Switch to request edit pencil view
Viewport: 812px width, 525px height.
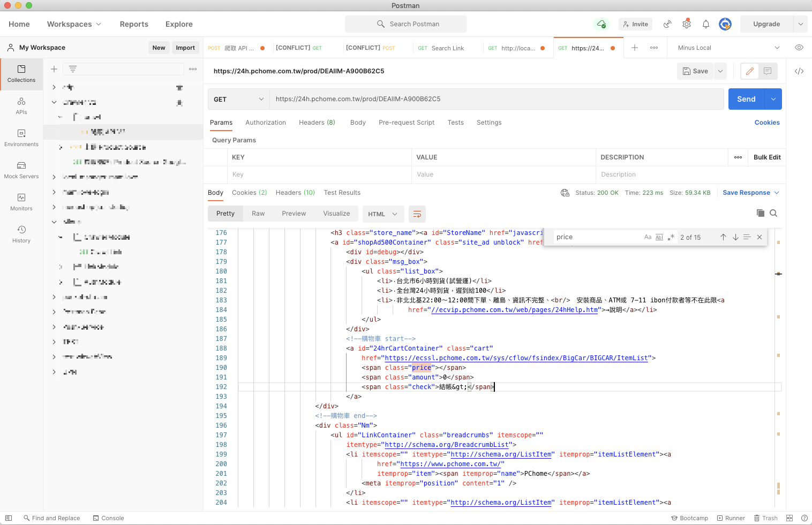pos(750,71)
